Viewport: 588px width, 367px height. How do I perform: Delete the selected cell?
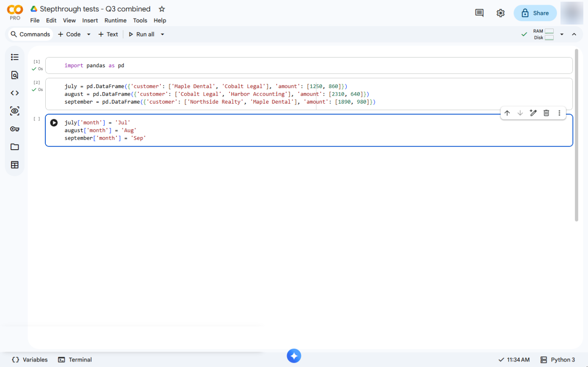547,113
